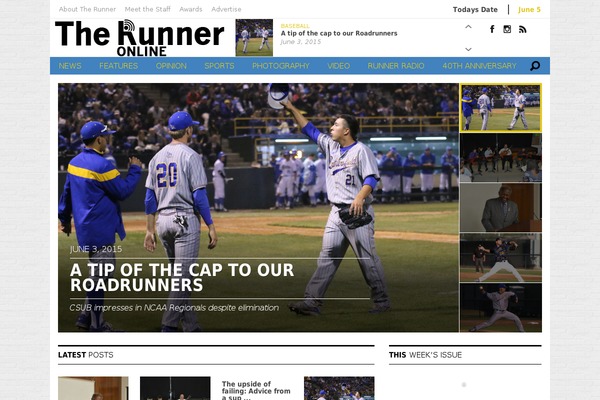Show previous headline with up chevron
600x400 pixels.
(x=468, y=27)
